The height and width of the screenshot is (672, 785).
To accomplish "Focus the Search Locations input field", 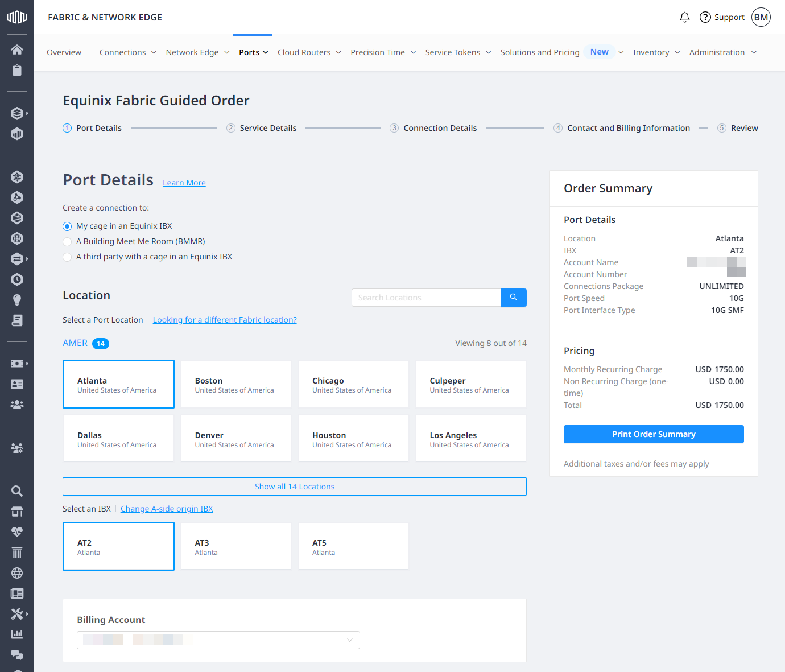I will [x=426, y=298].
